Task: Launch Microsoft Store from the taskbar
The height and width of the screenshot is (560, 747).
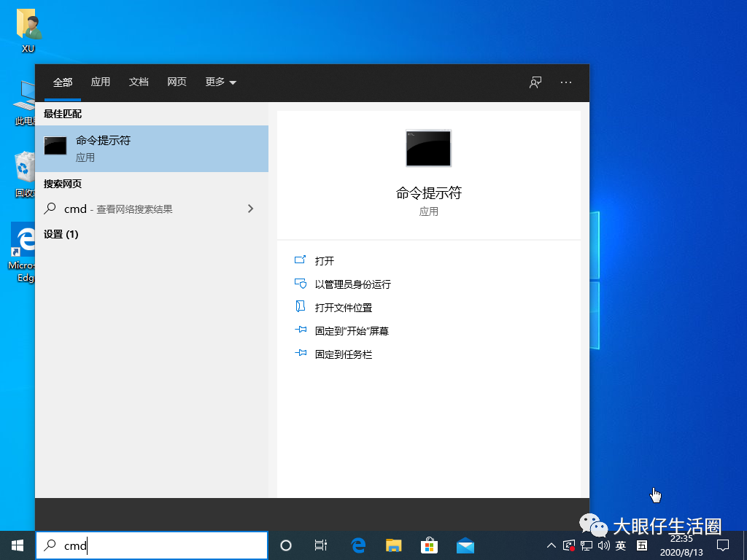Action: [429, 545]
